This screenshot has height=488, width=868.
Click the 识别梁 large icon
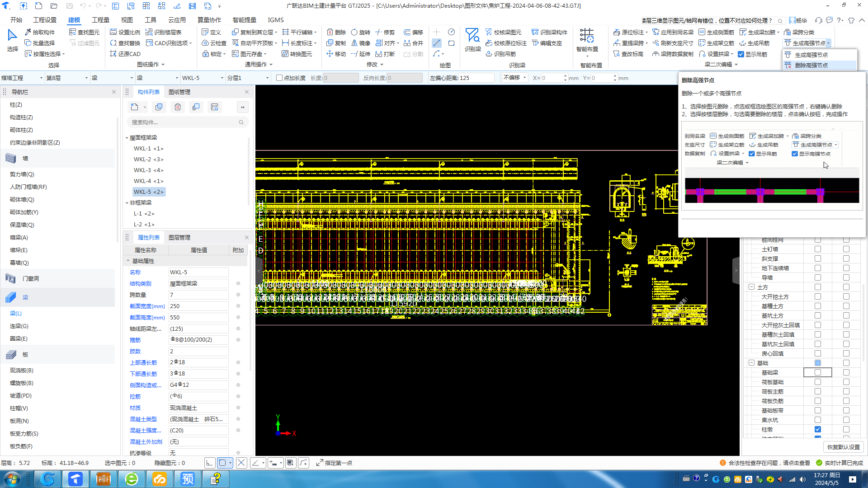[x=472, y=40]
